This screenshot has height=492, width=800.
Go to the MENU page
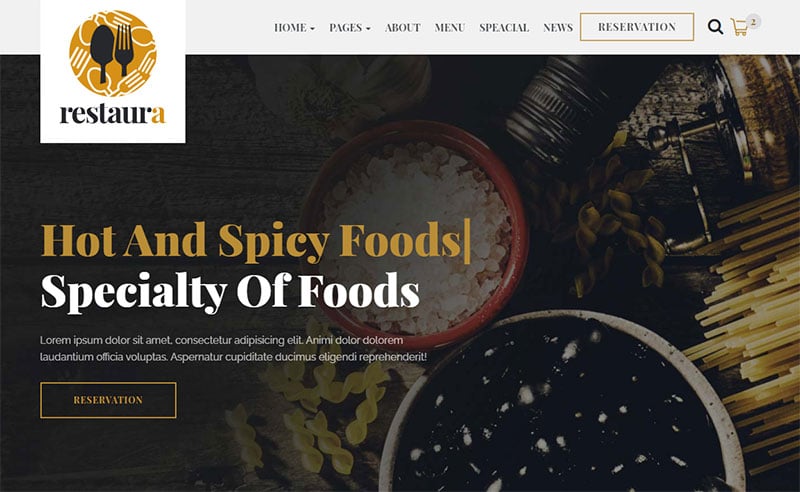(x=450, y=28)
